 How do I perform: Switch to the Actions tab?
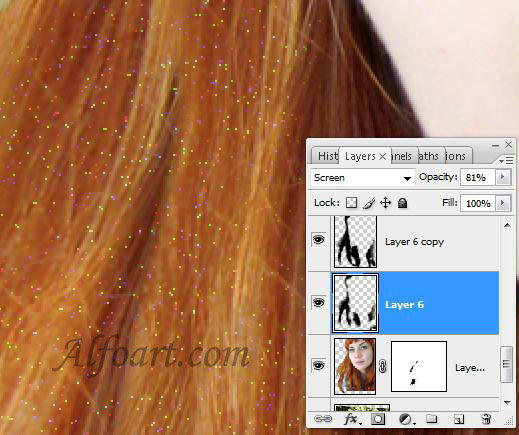458,156
